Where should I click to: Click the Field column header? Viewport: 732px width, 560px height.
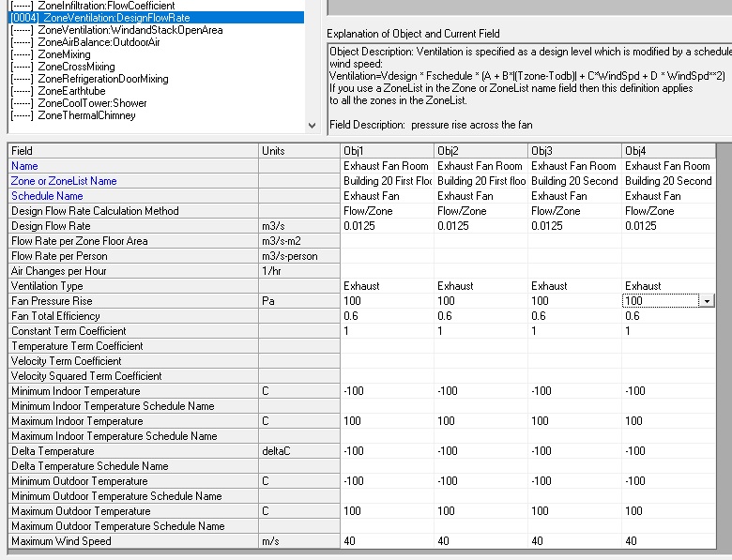click(x=133, y=151)
